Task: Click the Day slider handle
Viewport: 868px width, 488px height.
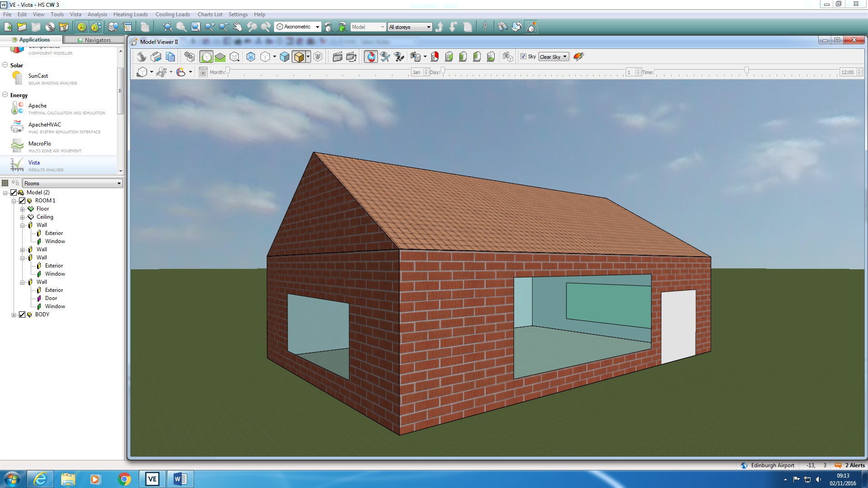Action: tap(443, 70)
